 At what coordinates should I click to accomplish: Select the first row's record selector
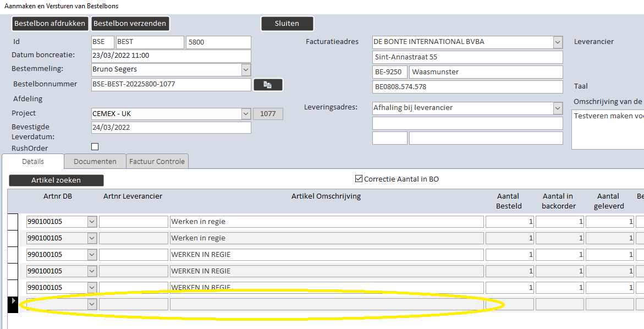click(x=13, y=222)
